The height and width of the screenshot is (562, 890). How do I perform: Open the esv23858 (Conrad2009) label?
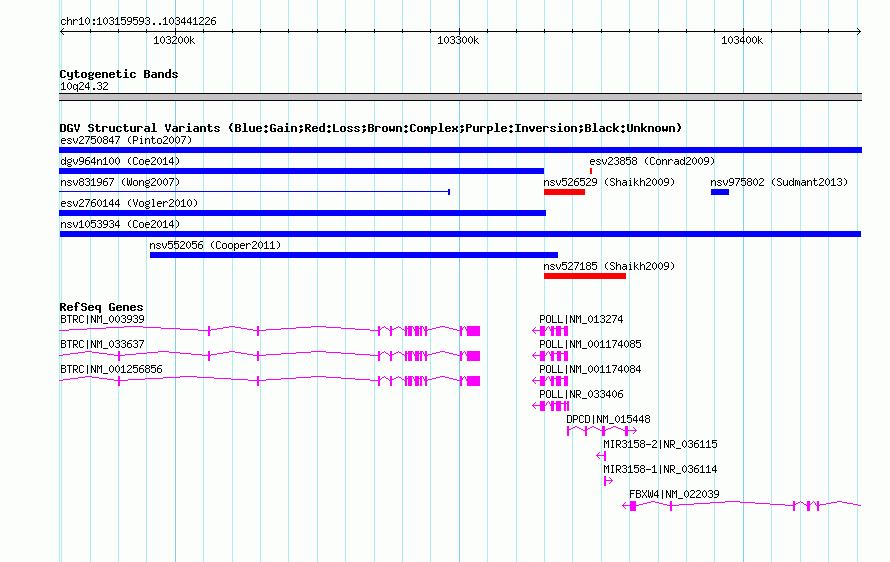point(652,161)
